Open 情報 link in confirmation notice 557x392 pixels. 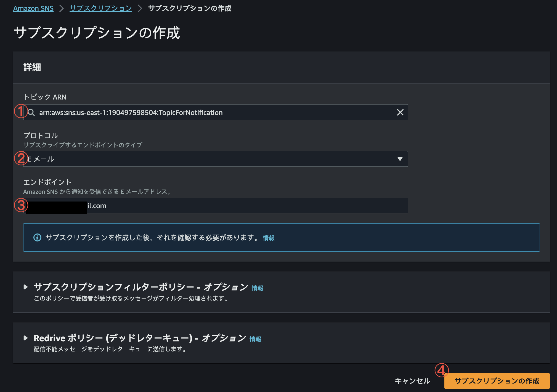pos(269,238)
